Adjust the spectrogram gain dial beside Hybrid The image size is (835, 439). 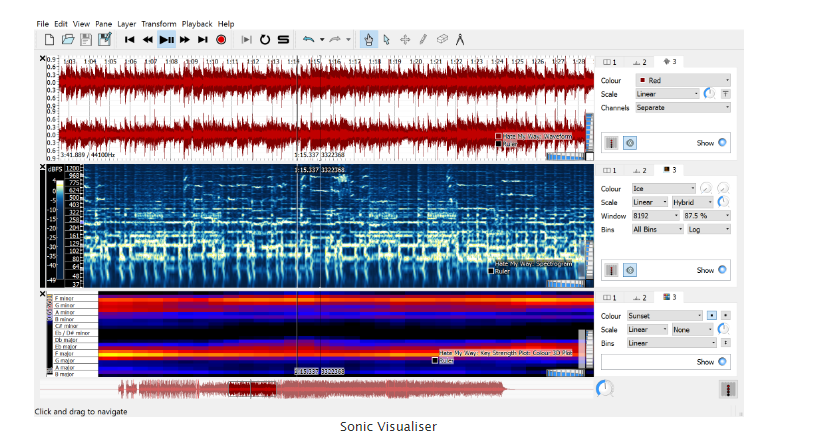pyautogui.click(x=723, y=202)
